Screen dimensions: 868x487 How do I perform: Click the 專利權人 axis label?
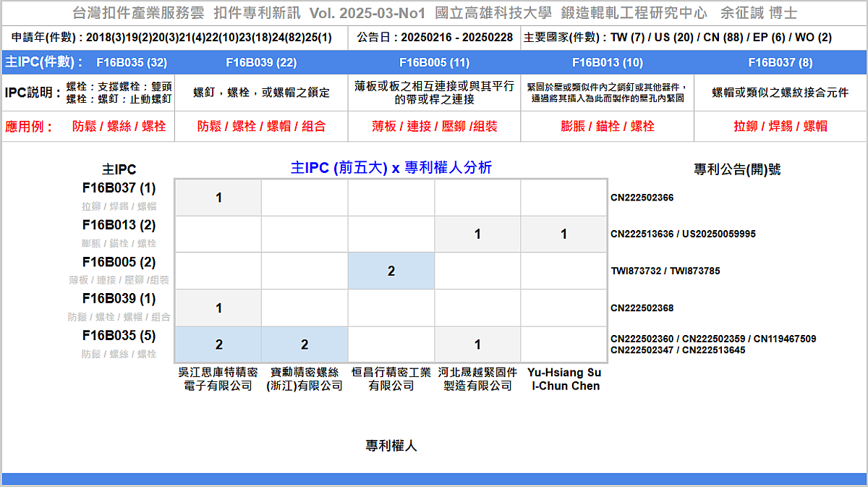pyautogui.click(x=391, y=446)
